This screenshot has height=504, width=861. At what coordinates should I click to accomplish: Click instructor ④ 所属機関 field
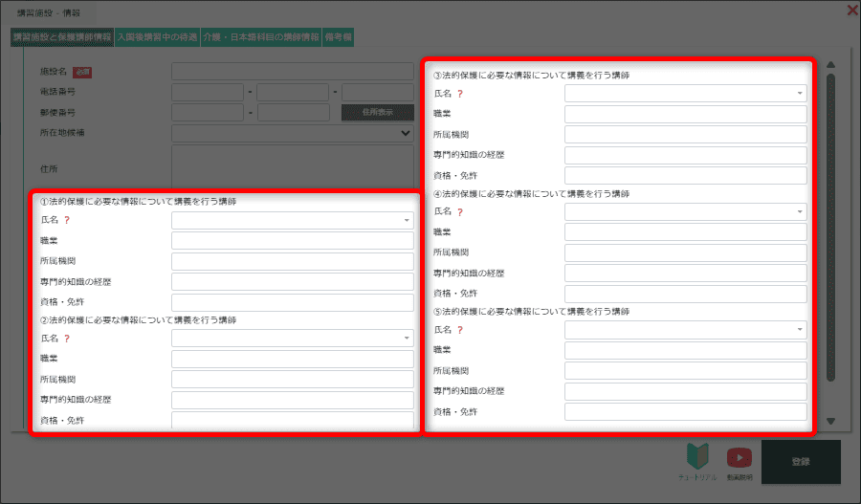tap(686, 252)
